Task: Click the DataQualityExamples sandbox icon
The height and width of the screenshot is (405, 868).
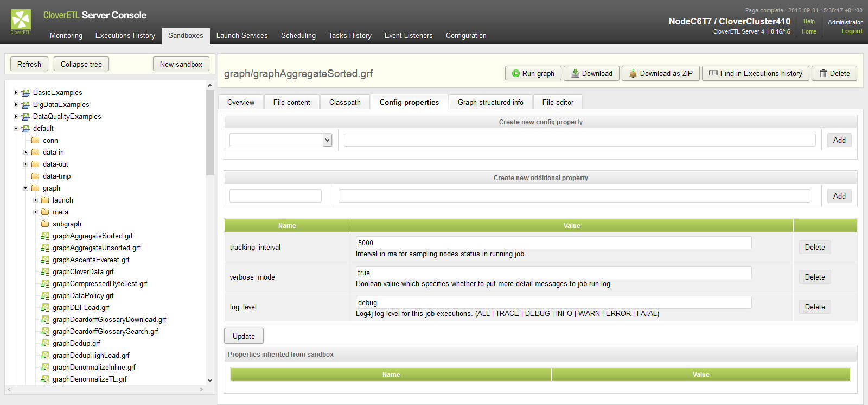Action: pos(25,117)
